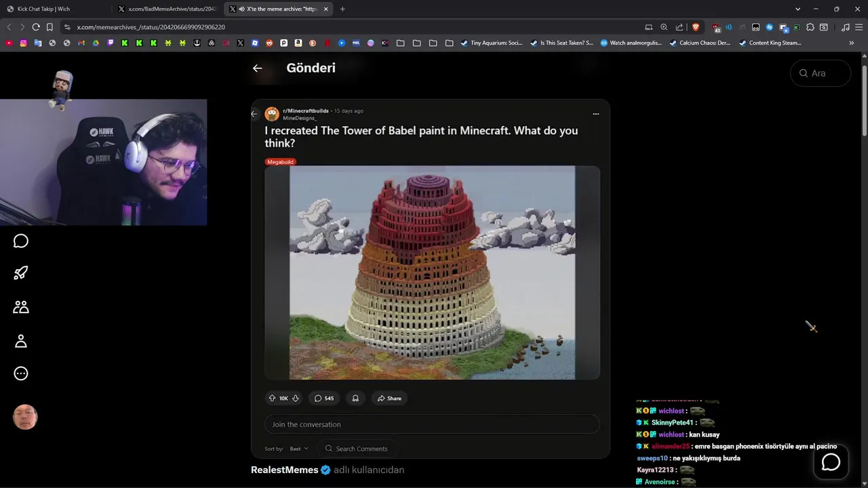Click Share button on Reddit post
This screenshot has width=868, height=488.
tap(389, 399)
